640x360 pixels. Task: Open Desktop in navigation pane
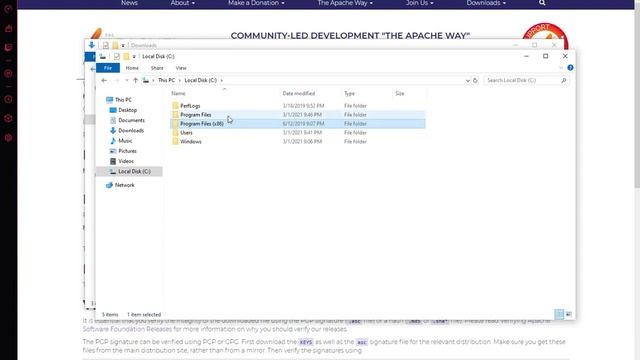click(127, 110)
